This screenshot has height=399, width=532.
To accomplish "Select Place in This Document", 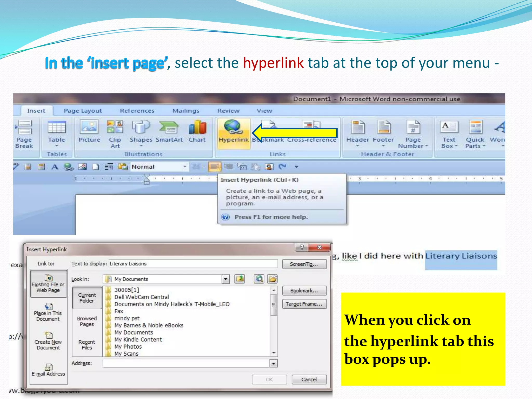I will pyautogui.click(x=48, y=312).
